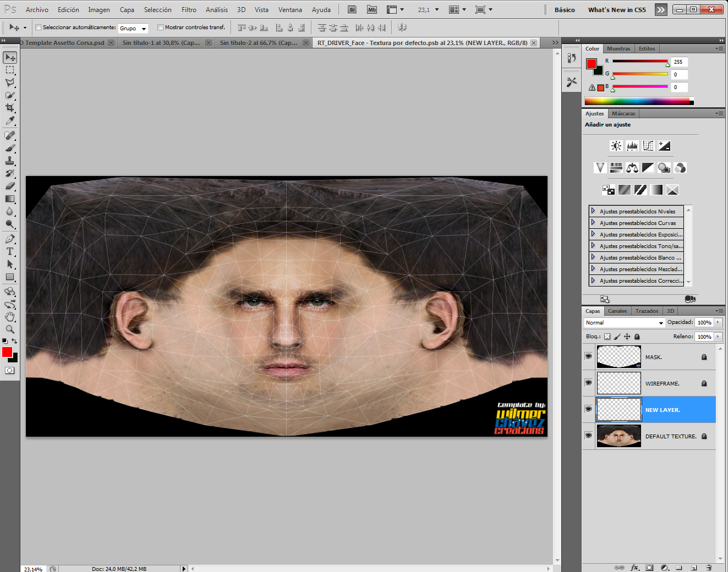This screenshot has width=728, height=572.
Task: Click the delete layer trash icon
Action: point(709,568)
